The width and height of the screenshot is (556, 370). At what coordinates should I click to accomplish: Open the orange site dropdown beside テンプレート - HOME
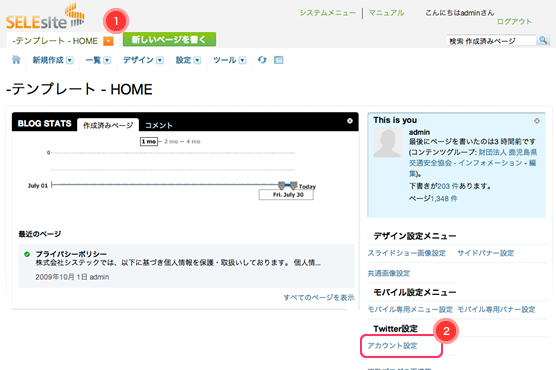point(108,41)
